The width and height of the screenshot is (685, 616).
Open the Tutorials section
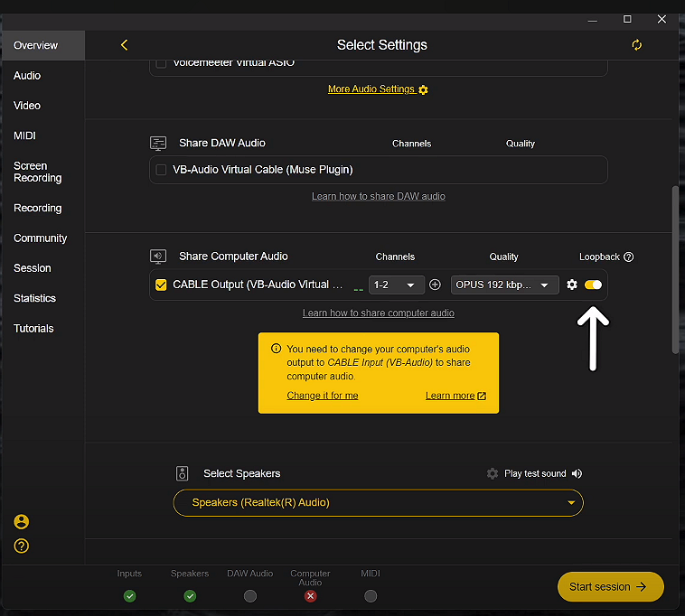coord(33,328)
